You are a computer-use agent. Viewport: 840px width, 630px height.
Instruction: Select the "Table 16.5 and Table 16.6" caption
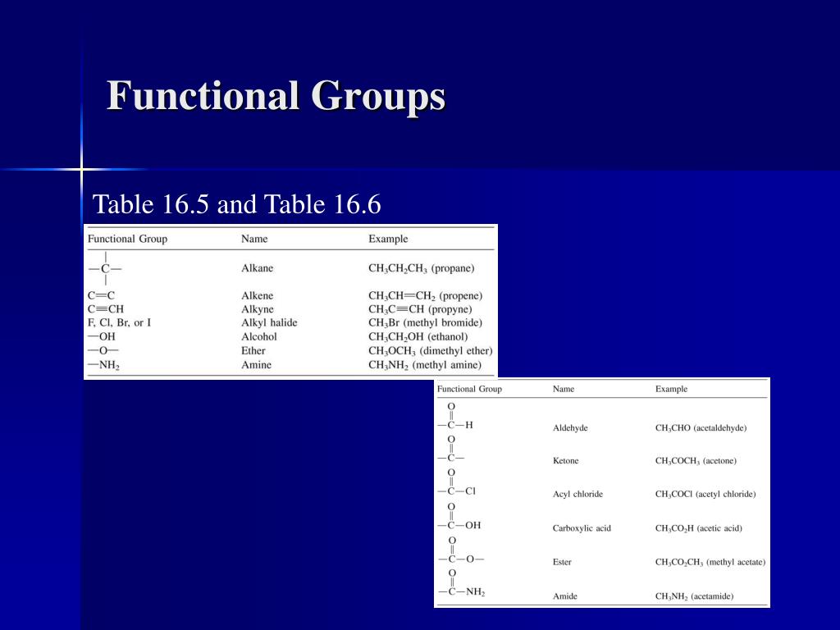(236, 204)
